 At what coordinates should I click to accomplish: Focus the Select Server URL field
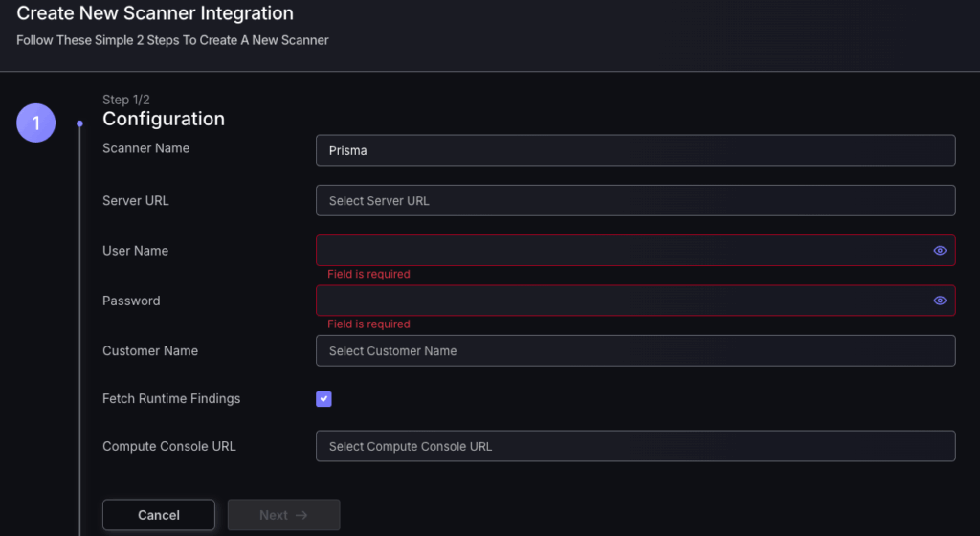(635, 201)
